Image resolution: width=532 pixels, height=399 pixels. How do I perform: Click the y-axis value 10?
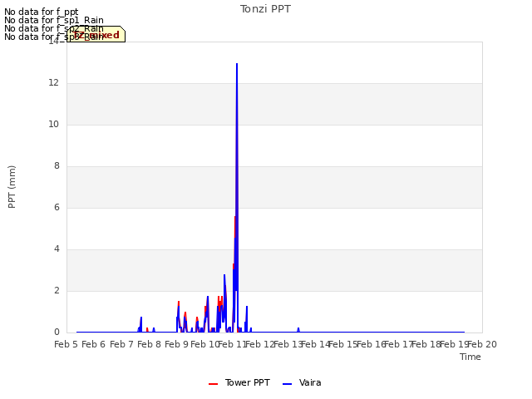pos(53,125)
